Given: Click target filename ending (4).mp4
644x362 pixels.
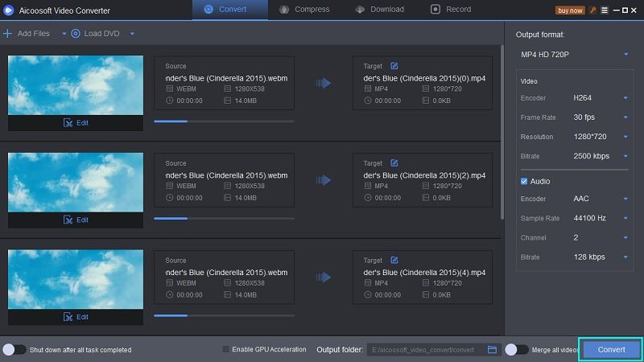Looking at the screenshot, I should [424, 273].
